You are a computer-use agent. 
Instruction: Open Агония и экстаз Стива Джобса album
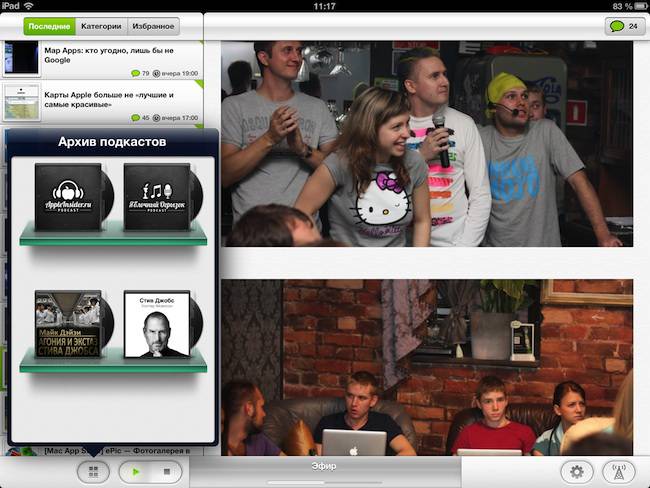(74, 324)
